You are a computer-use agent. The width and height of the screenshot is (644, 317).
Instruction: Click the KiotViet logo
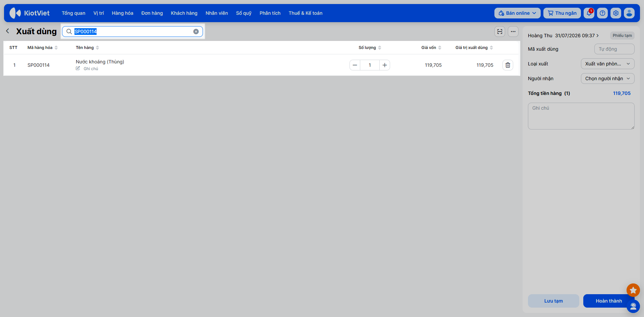click(x=30, y=13)
